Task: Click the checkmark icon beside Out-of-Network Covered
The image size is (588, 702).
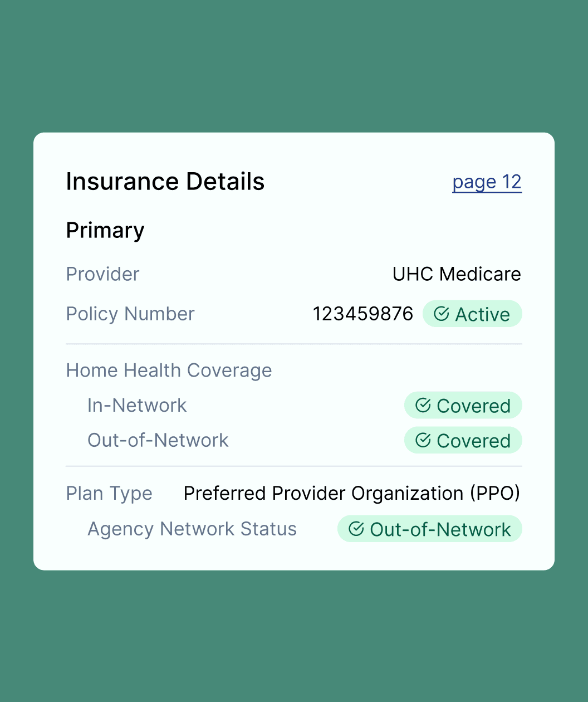Action: point(423,440)
